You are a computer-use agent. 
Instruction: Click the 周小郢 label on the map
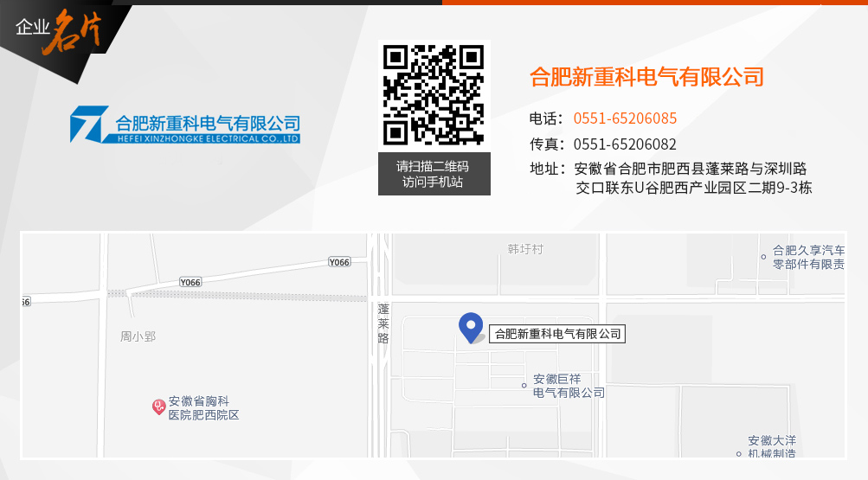(138, 336)
